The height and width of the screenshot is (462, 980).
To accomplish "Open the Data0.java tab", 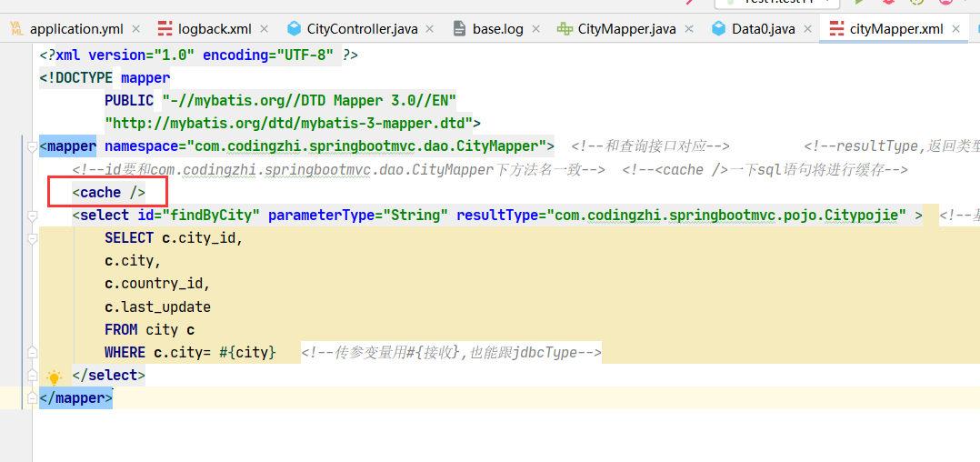I will (763, 29).
